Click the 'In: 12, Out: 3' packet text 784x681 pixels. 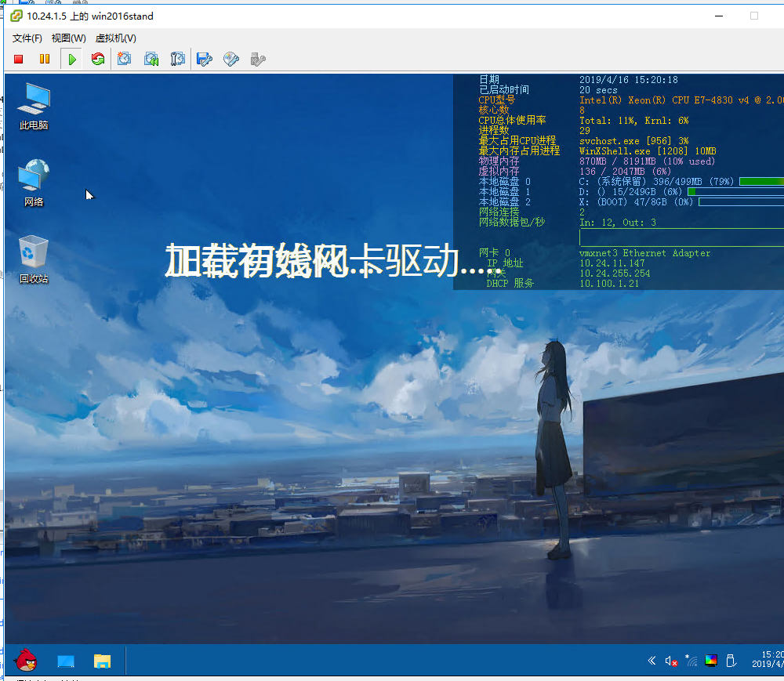[x=618, y=223]
